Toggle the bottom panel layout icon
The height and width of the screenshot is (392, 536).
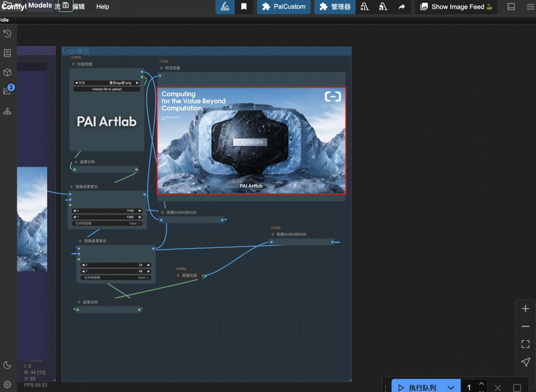[511, 7]
